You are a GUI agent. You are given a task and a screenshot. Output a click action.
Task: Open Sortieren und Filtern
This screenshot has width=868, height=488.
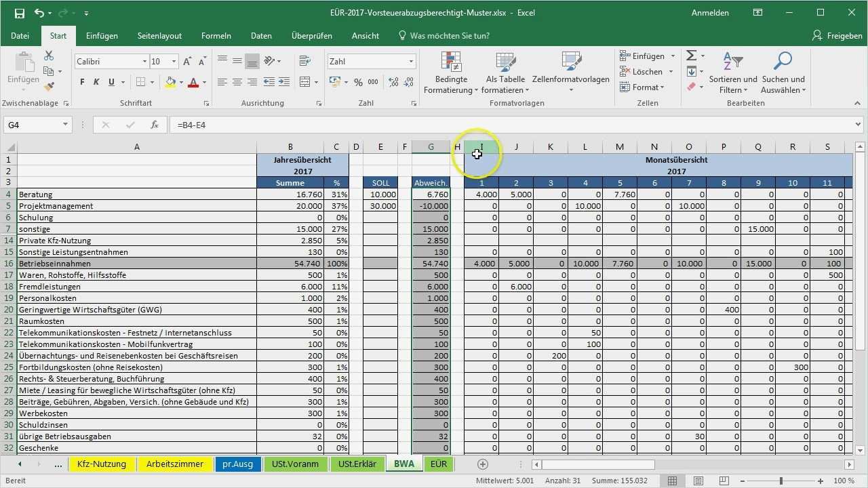point(733,73)
